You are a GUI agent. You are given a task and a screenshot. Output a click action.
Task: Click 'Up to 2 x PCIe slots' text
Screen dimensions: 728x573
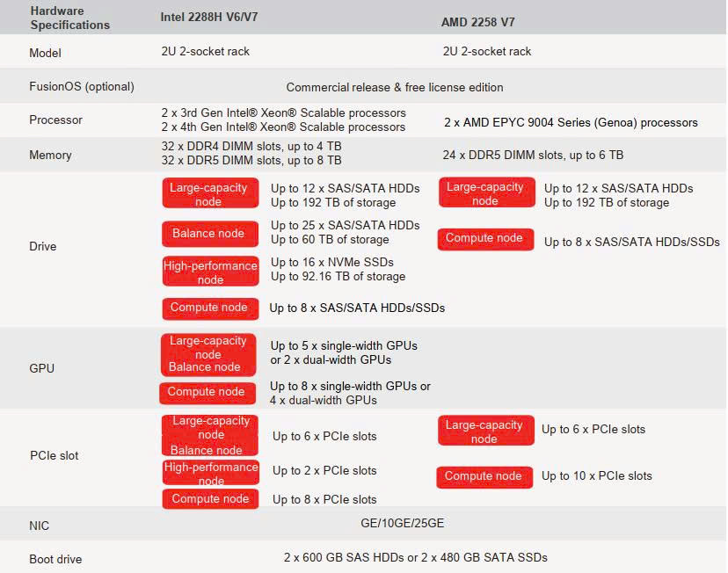coord(324,470)
